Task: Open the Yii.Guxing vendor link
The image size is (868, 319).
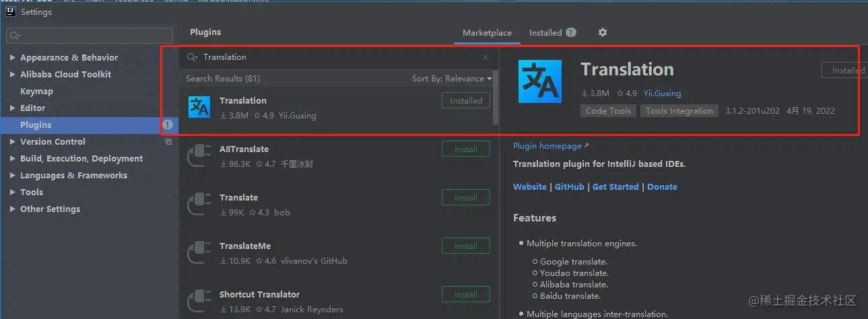Action: [663, 94]
